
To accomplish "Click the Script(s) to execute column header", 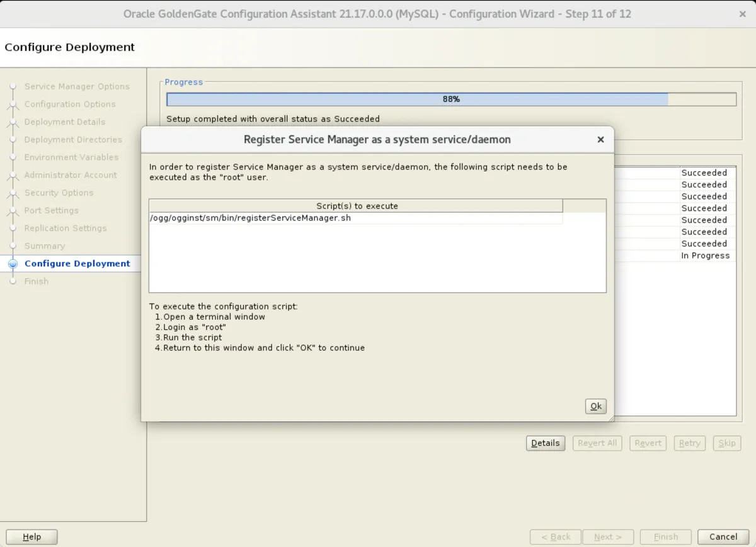I will [x=356, y=206].
